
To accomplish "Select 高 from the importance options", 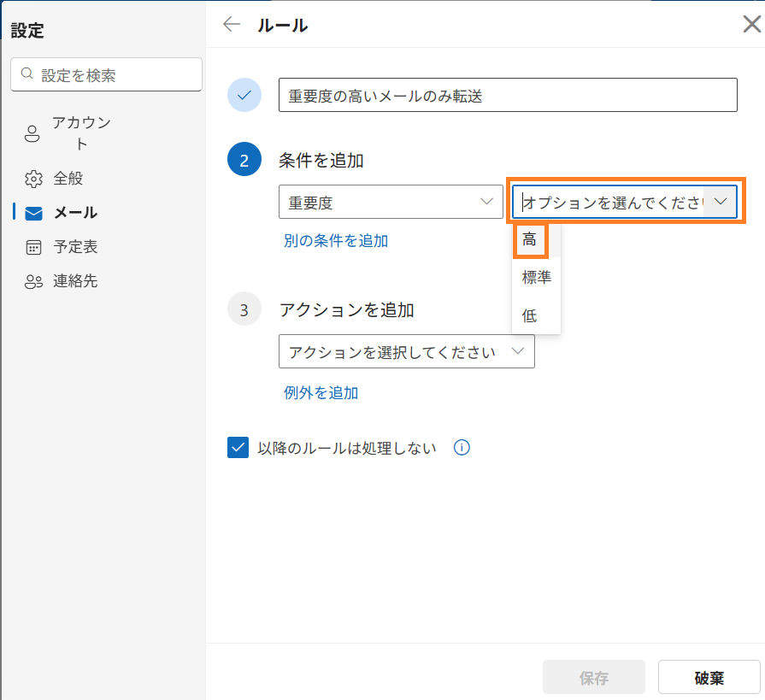I will click(x=530, y=240).
